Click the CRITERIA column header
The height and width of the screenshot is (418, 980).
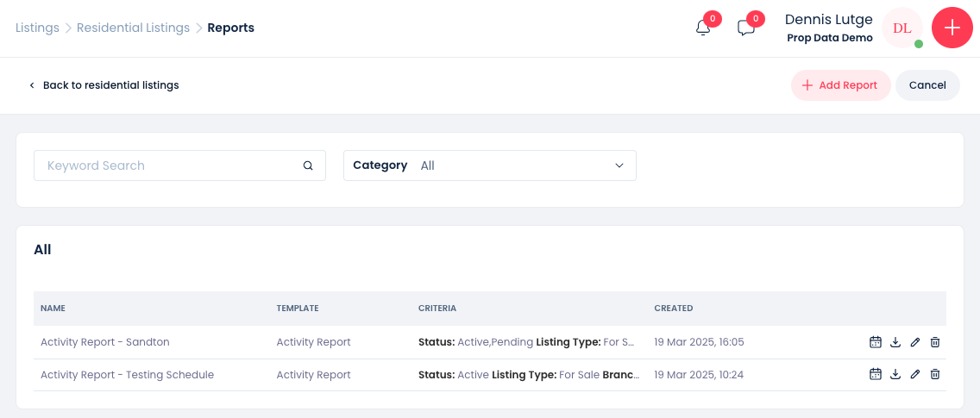click(x=437, y=308)
